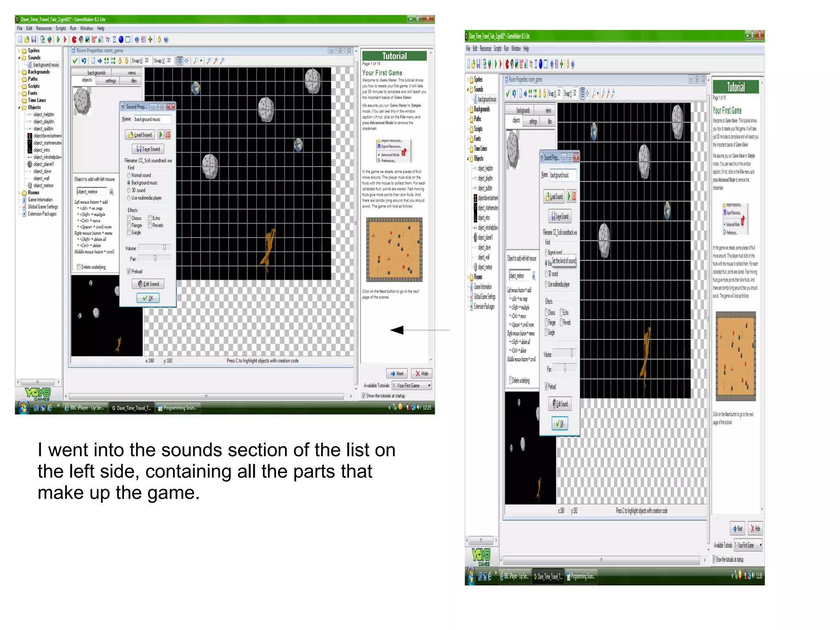Select Normal sound radio button in left dialog
The image size is (840, 630).
pos(129,175)
